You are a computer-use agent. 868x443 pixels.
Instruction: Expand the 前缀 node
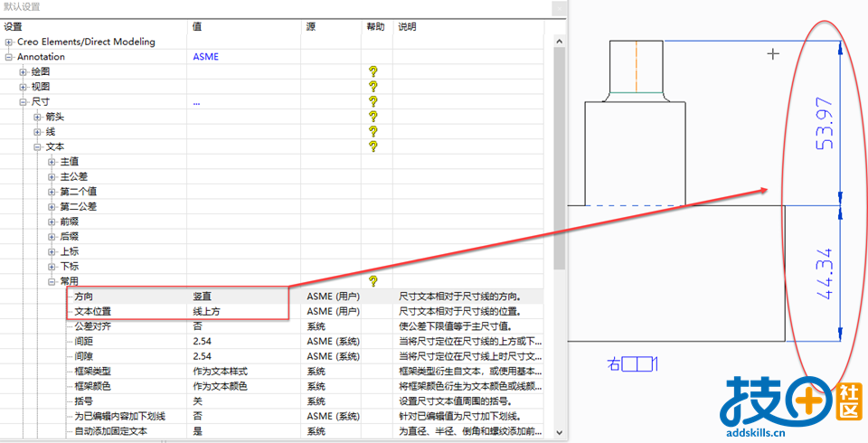point(52,221)
